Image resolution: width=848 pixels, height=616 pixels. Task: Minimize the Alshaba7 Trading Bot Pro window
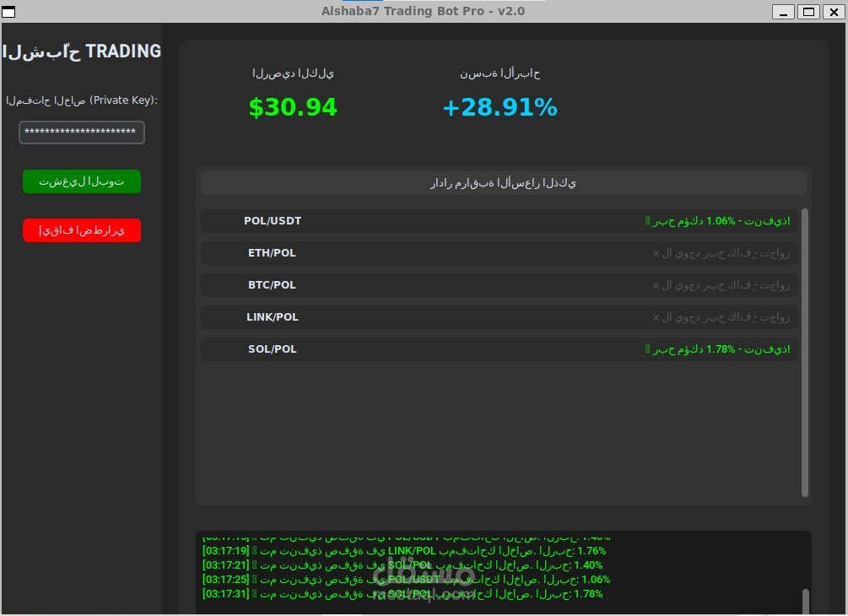tap(783, 11)
